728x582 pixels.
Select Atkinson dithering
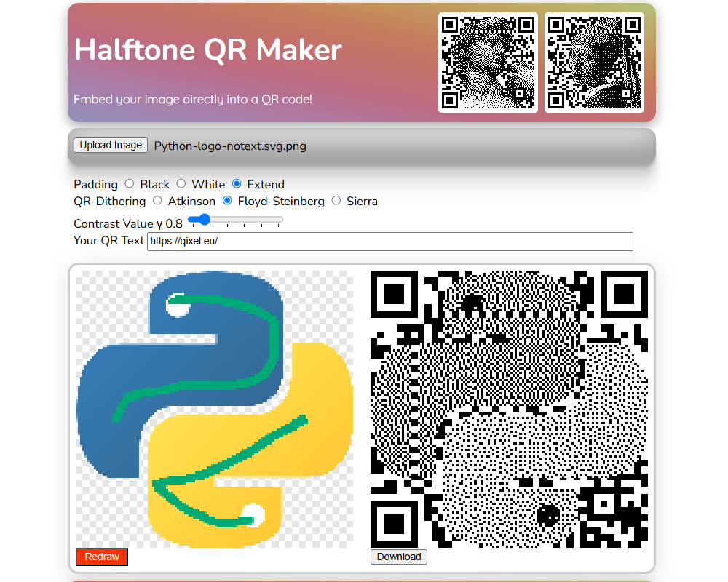coord(157,201)
